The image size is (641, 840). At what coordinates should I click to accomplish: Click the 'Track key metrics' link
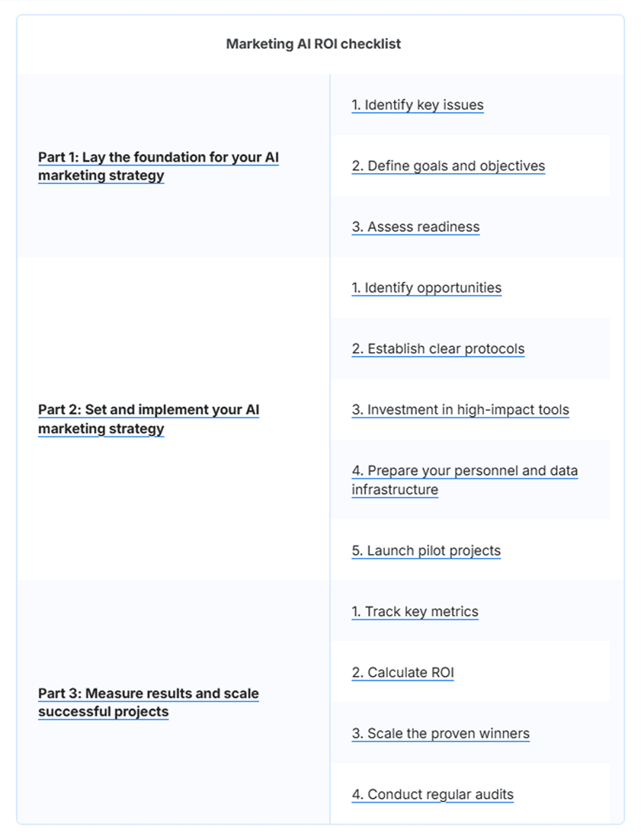[x=415, y=612]
